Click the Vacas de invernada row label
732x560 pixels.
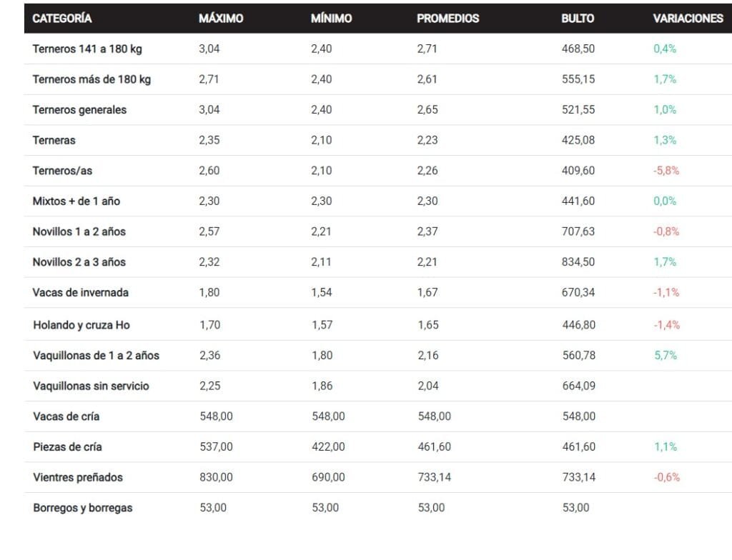click(80, 293)
